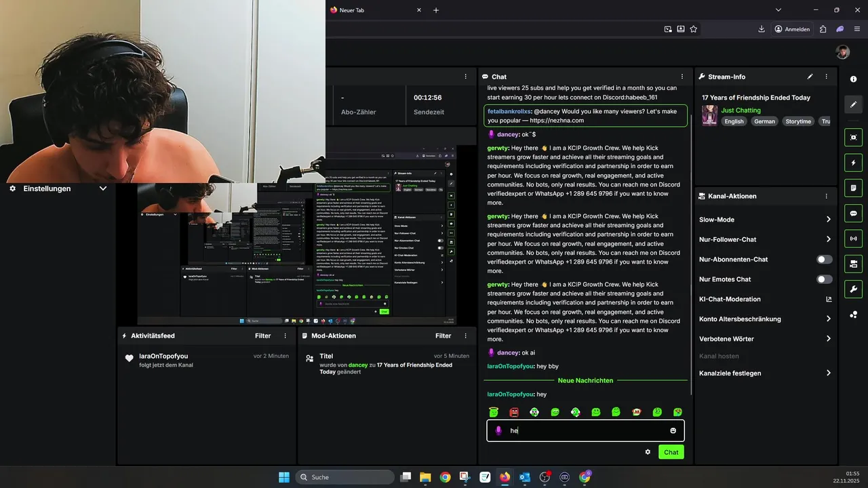Select the English stream tag

[734, 121]
